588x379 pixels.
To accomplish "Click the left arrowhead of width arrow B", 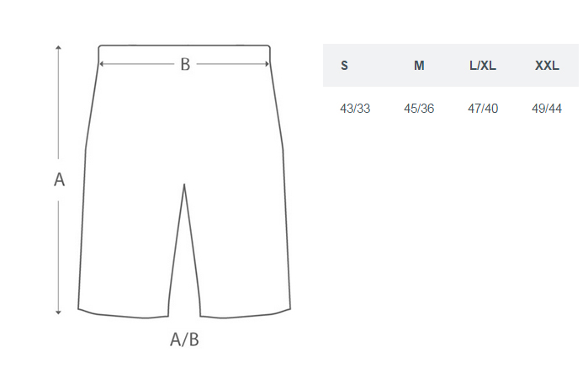I will [x=102, y=64].
